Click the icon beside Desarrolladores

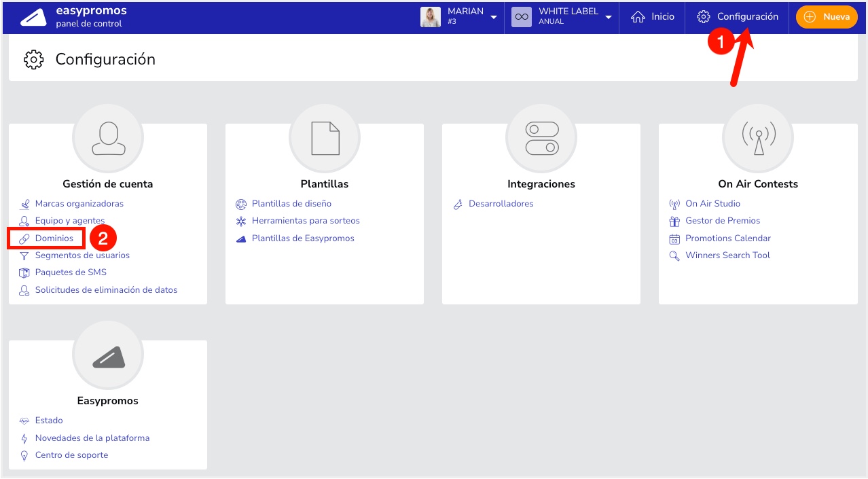tap(458, 204)
